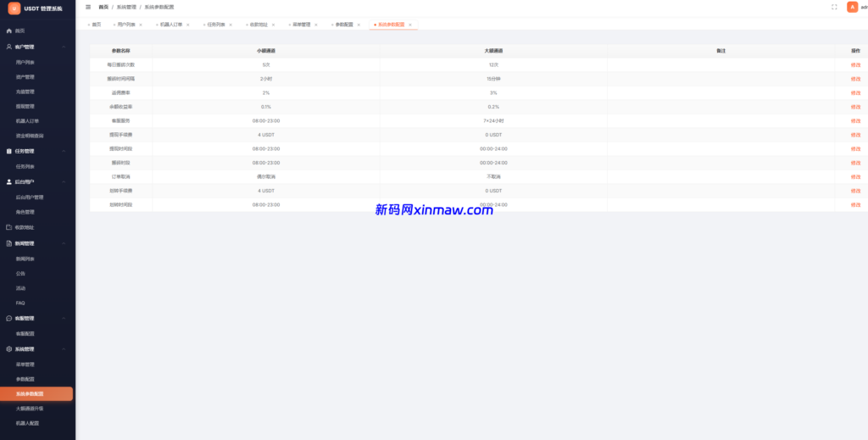
Task: Click 系统管理 in the breadcrumb
Action: pos(125,7)
